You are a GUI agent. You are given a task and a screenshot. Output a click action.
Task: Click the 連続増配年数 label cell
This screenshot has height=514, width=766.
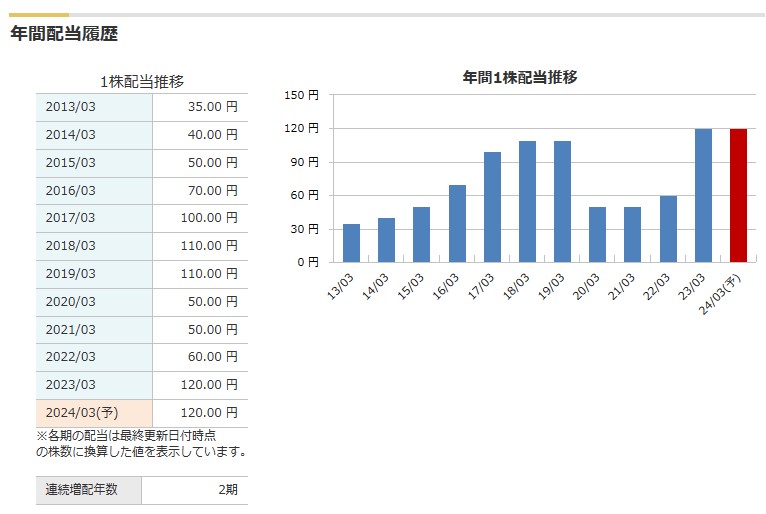point(89,490)
